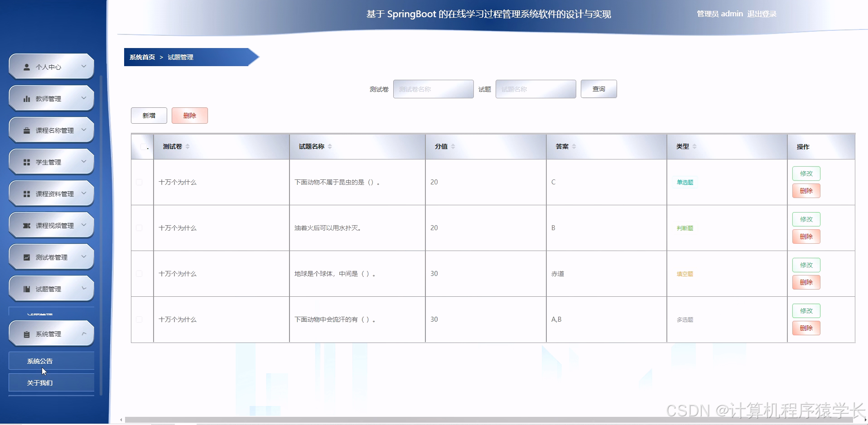Click the 新增 button
Screen dimensions: 868x425
149,116
